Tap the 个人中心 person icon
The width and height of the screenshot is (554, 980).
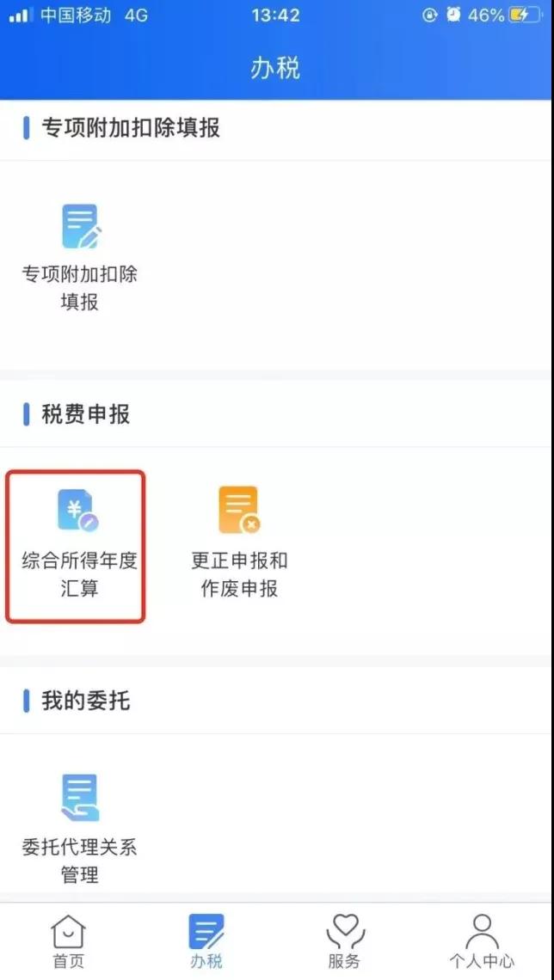(482, 932)
